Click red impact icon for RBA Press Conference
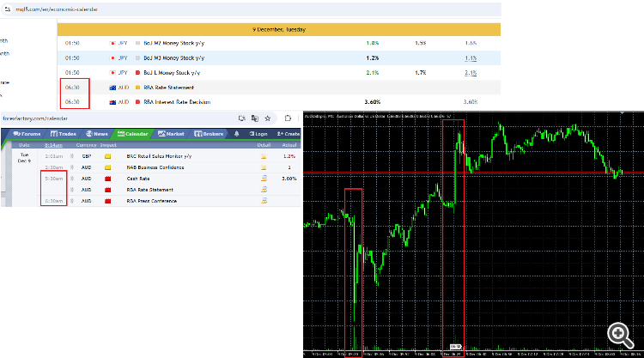Screen dimensions: 644x358 pyautogui.click(x=107, y=201)
